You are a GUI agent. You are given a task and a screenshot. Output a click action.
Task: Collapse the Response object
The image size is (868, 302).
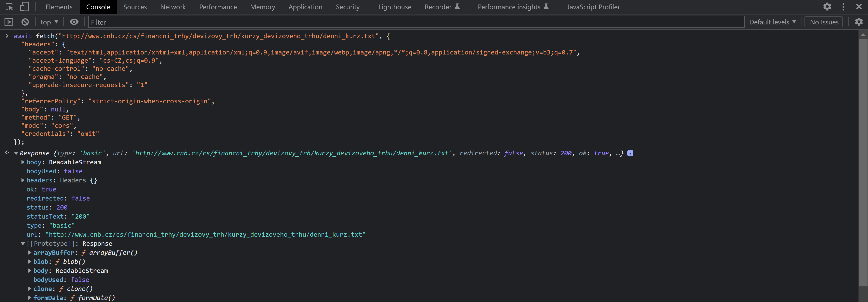click(x=16, y=153)
